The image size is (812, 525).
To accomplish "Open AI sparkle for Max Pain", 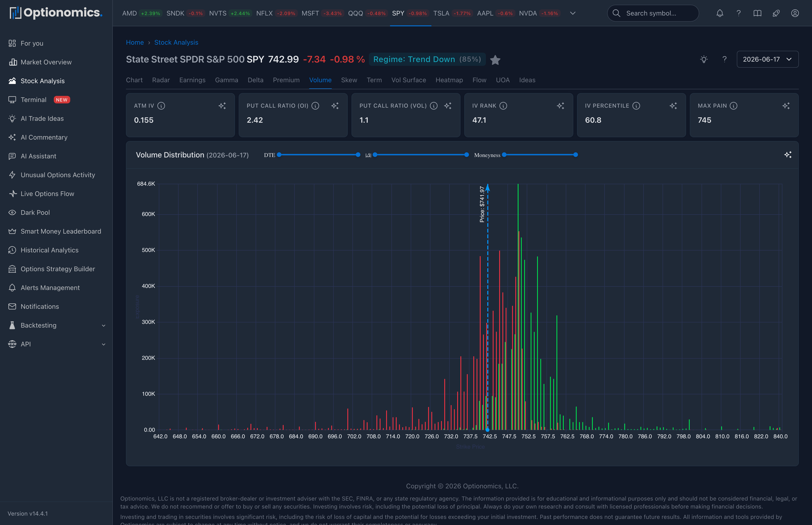I will click(786, 106).
